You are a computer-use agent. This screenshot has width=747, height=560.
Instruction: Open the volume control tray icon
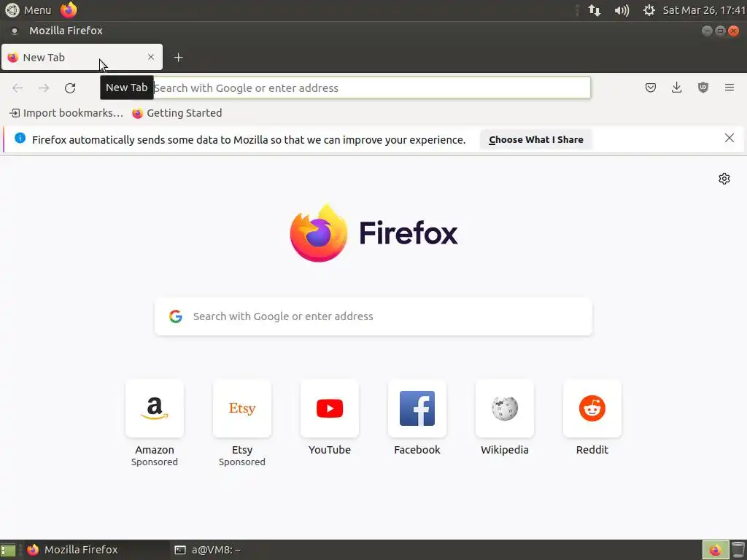pos(622,10)
